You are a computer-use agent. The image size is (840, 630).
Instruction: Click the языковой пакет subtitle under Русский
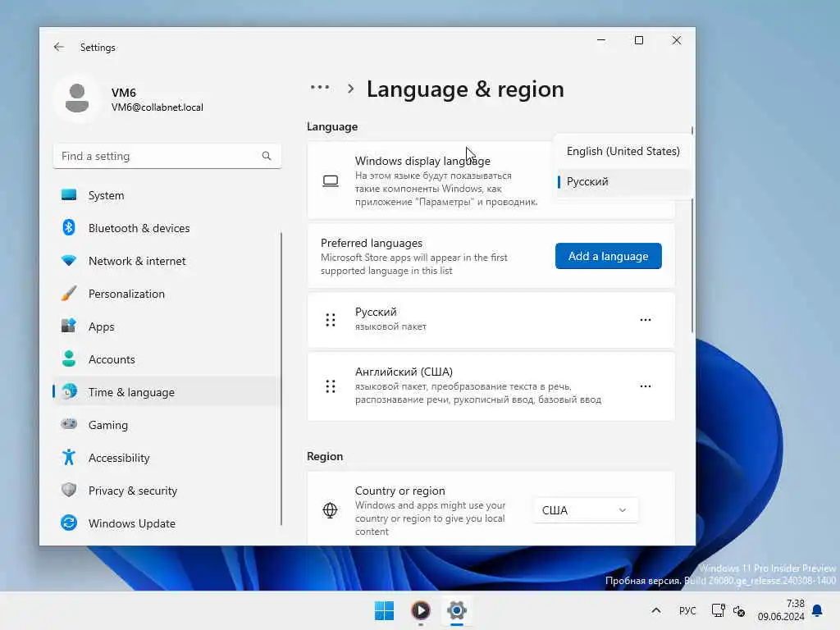(390, 326)
